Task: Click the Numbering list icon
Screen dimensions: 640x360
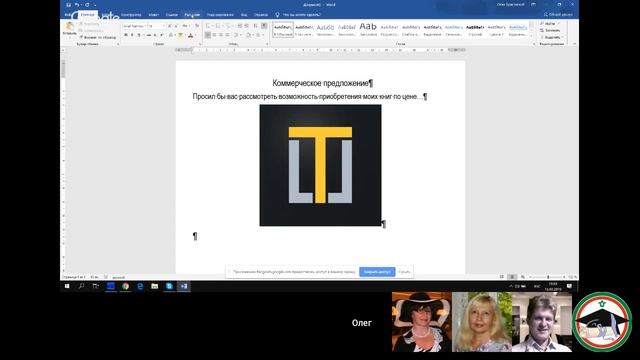Action: coord(218,26)
